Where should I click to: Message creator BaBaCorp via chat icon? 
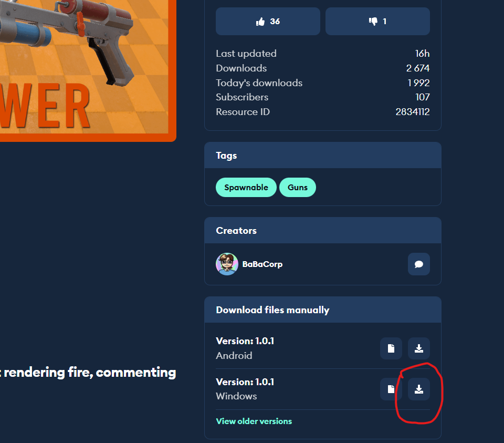pyautogui.click(x=419, y=264)
